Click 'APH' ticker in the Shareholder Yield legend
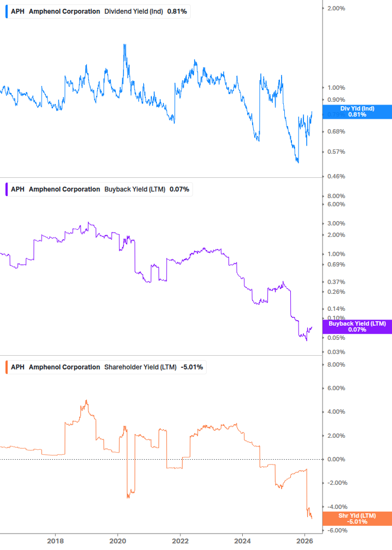The width and height of the screenshot is (392, 550). 17,367
